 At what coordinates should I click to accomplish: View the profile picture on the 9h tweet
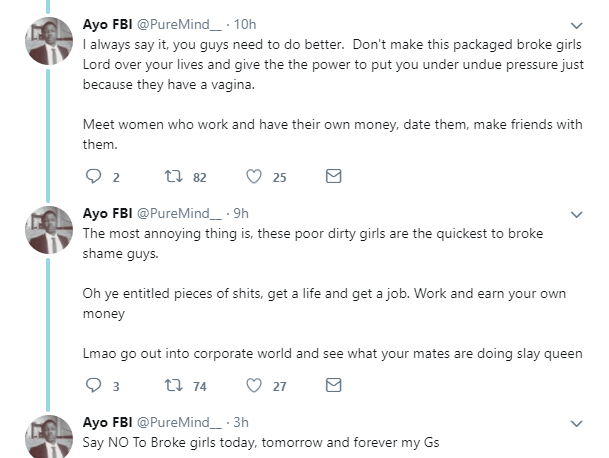[x=47, y=231]
